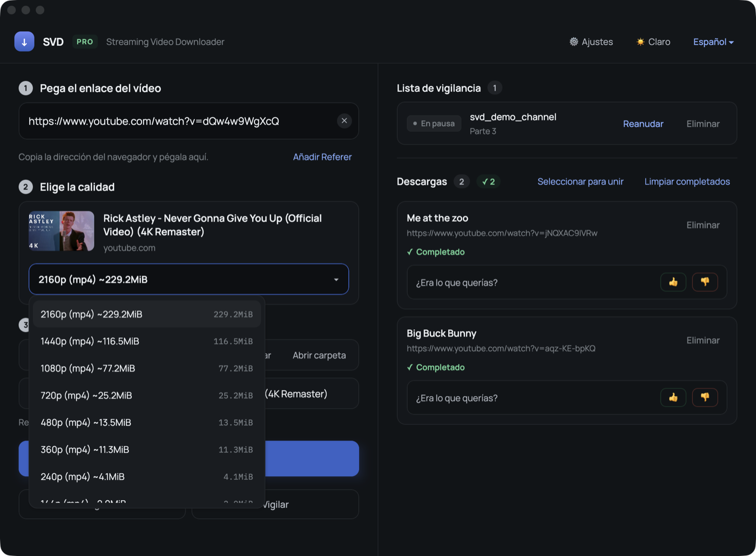Click the Me at the zoo title

437,218
